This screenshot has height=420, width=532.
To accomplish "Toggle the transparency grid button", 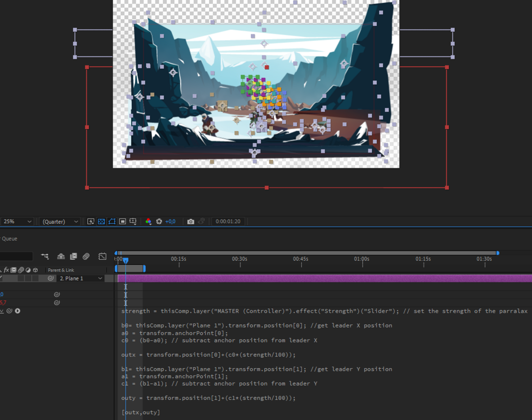I will pyautogui.click(x=101, y=221).
